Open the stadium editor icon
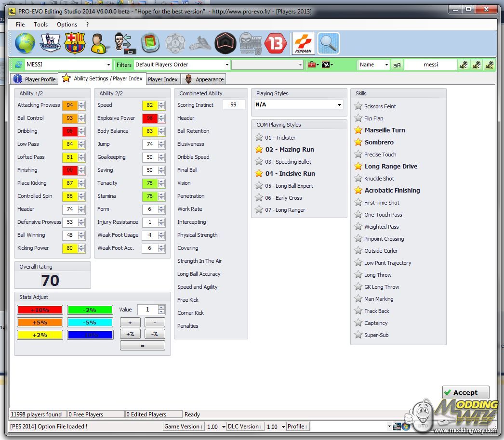The height and width of the screenshot is (440, 504). tap(150, 43)
